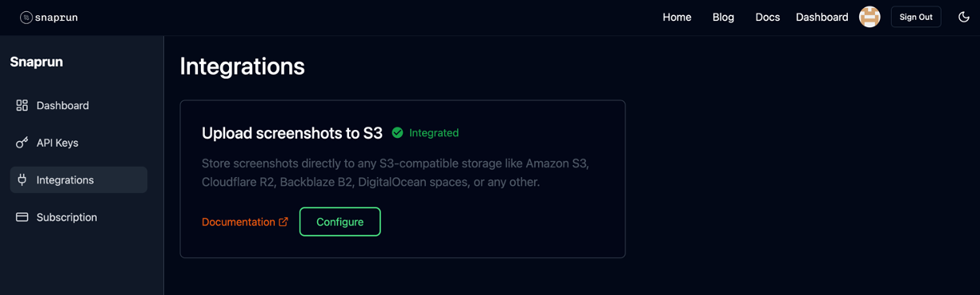Click the Subscription card icon

pyautogui.click(x=22, y=217)
